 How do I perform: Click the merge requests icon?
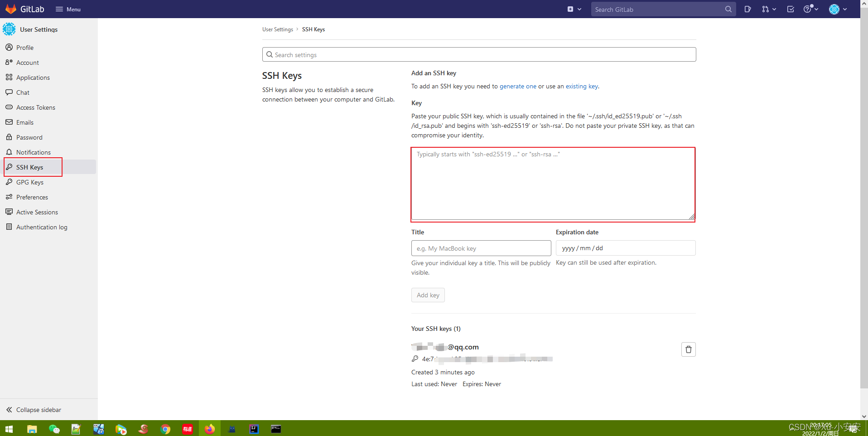[765, 9]
